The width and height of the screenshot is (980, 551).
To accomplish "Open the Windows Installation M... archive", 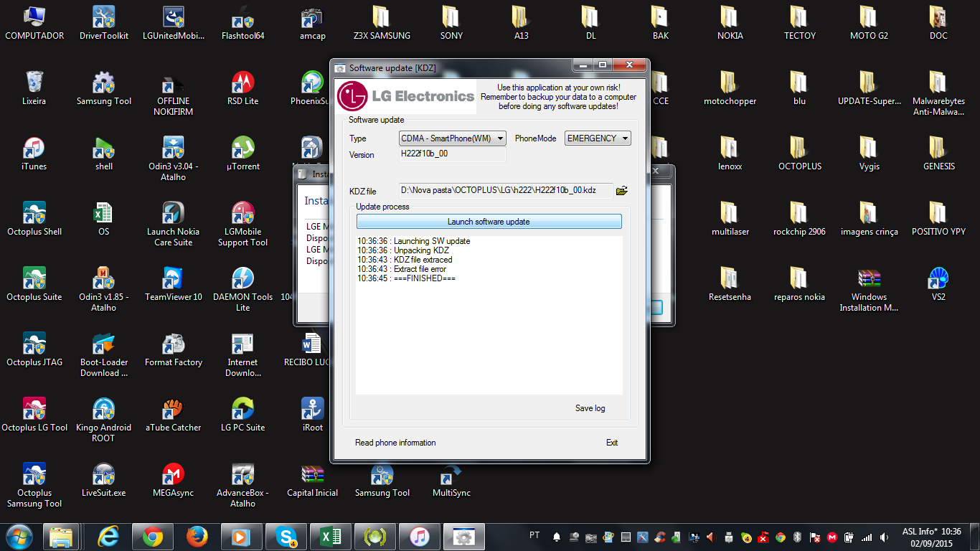I will coord(868,288).
